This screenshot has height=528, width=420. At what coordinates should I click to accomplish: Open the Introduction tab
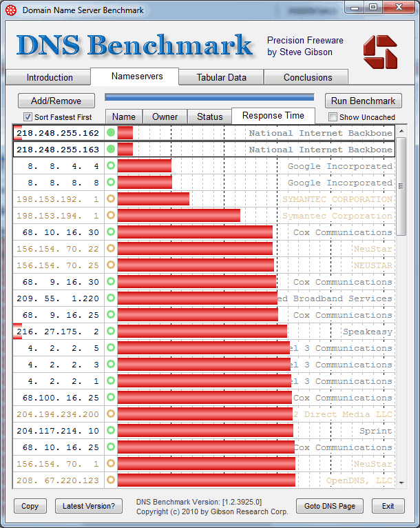48,77
